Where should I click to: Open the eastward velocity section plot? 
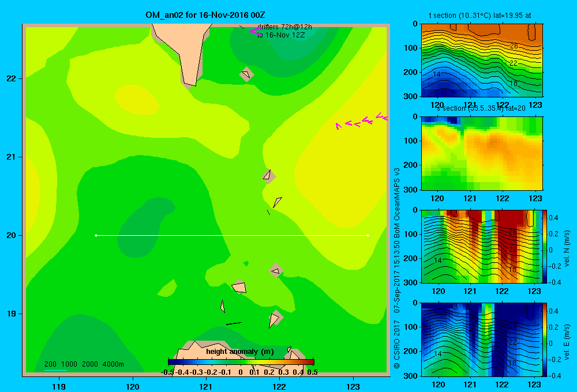click(x=482, y=339)
